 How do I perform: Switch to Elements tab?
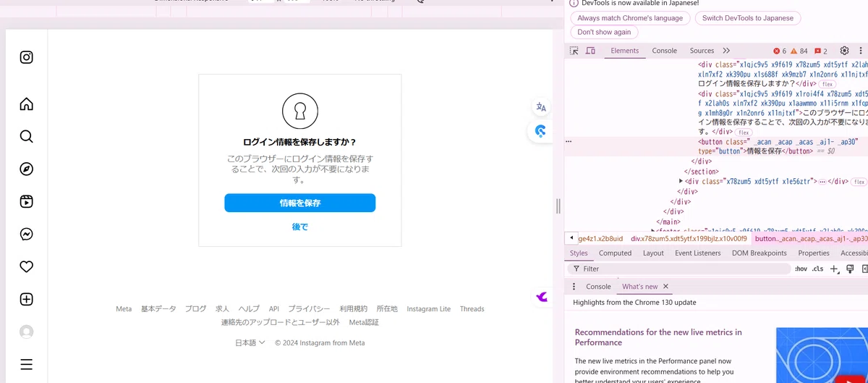click(x=625, y=51)
